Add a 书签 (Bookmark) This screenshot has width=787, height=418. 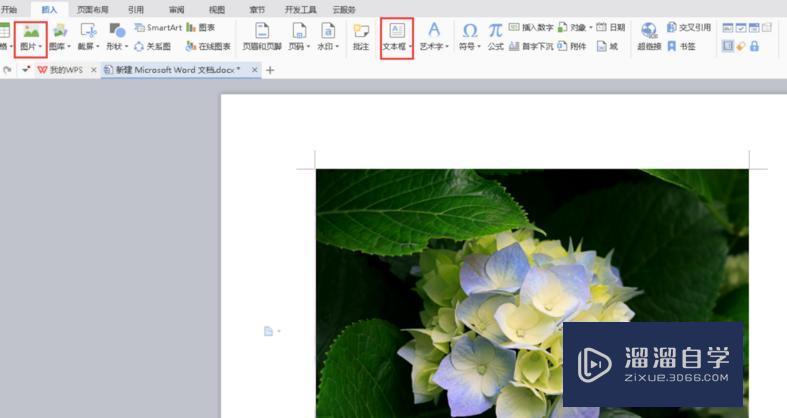681,46
